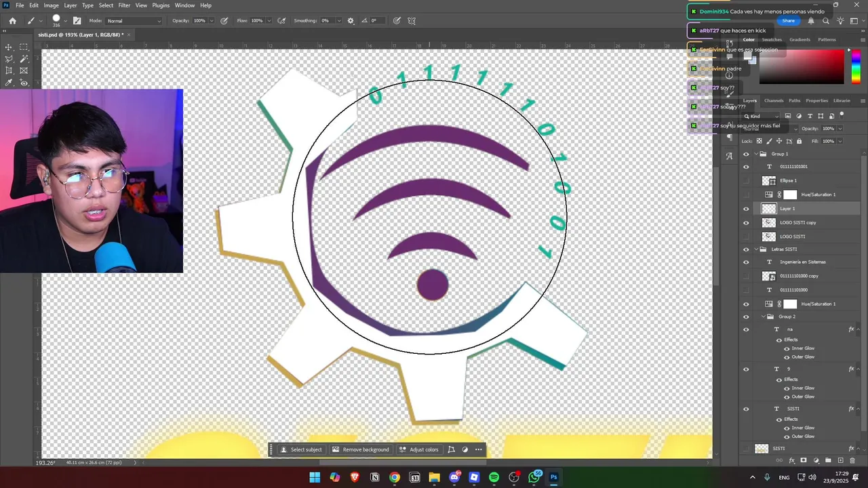
Task: Collapse the Letras SISTI folder
Action: click(755, 249)
